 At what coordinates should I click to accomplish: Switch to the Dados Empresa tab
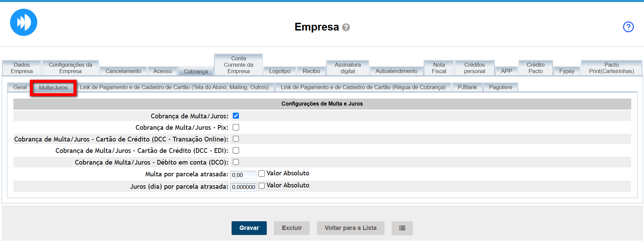(x=22, y=68)
